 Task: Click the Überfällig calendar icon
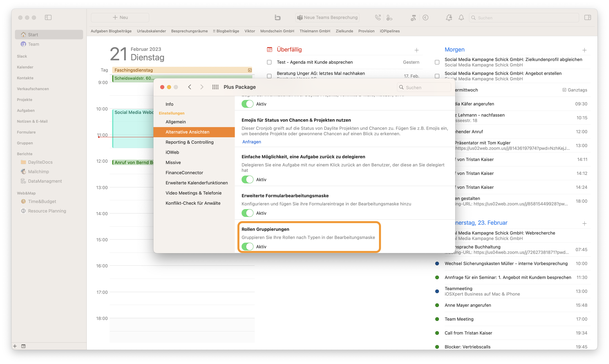click(x=269, y=49)
